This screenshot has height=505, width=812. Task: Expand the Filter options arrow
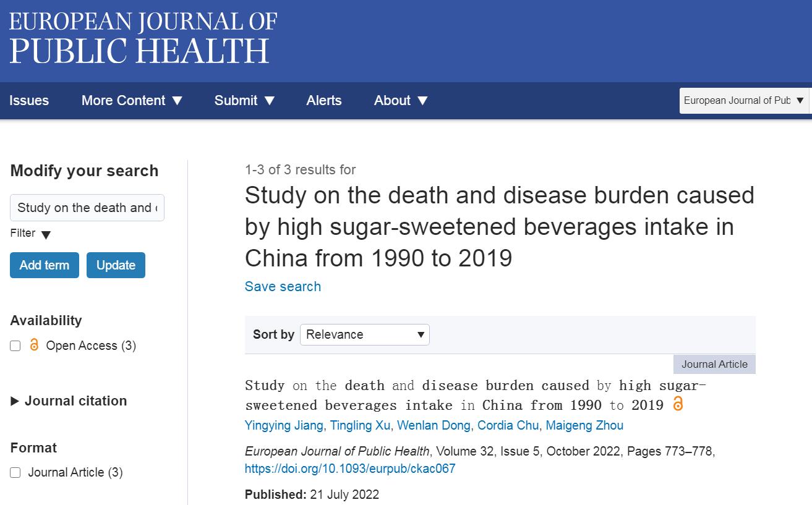point(46,234)
